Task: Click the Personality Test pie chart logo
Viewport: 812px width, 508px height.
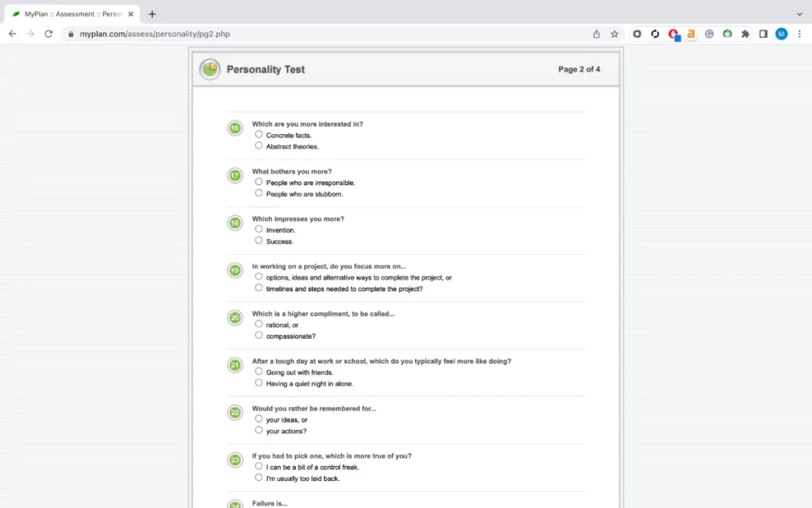Action: tap(209, 69)
